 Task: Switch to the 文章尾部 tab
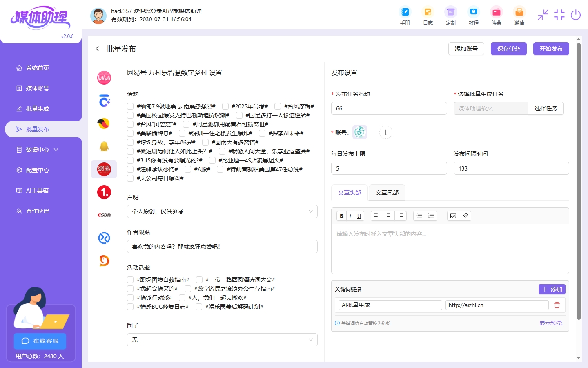pyautogui.click(x=387, y=192)
